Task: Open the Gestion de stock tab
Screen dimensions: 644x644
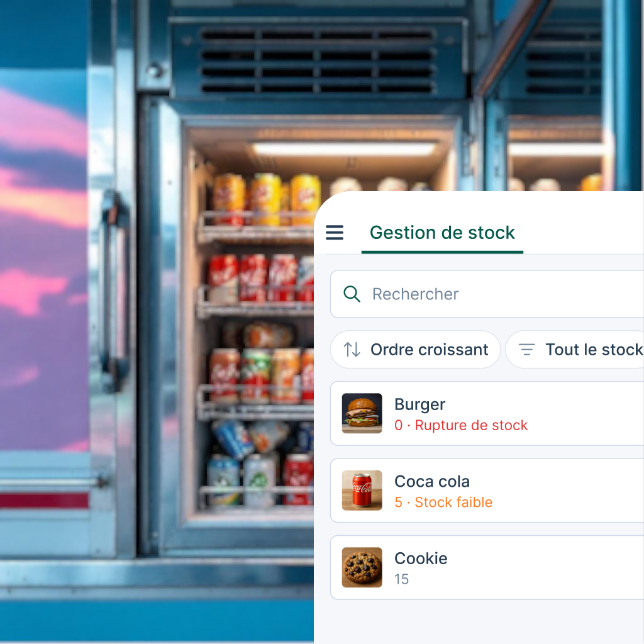Action: pos(442,233)
